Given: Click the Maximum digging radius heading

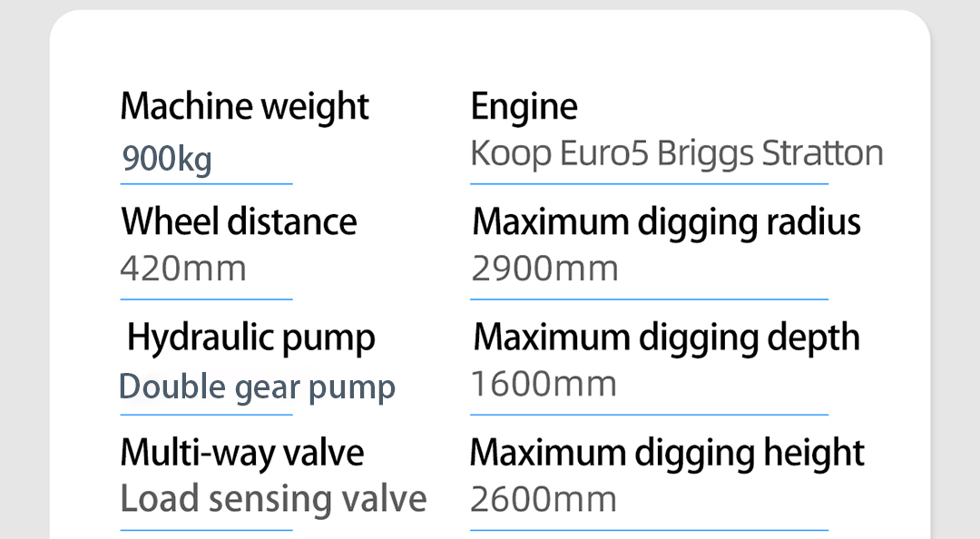Looking at the screenshot, I should click(666, 222).
